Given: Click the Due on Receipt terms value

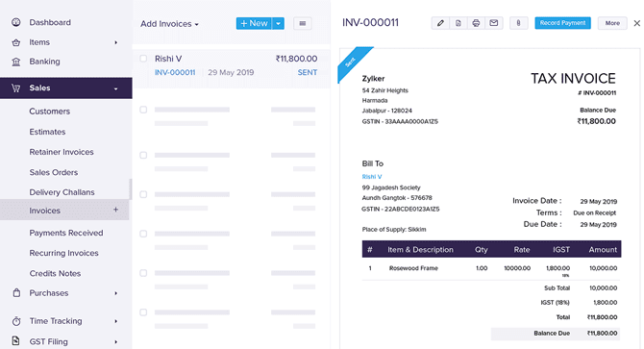Looking at the screenshot, I should (595, 213).
